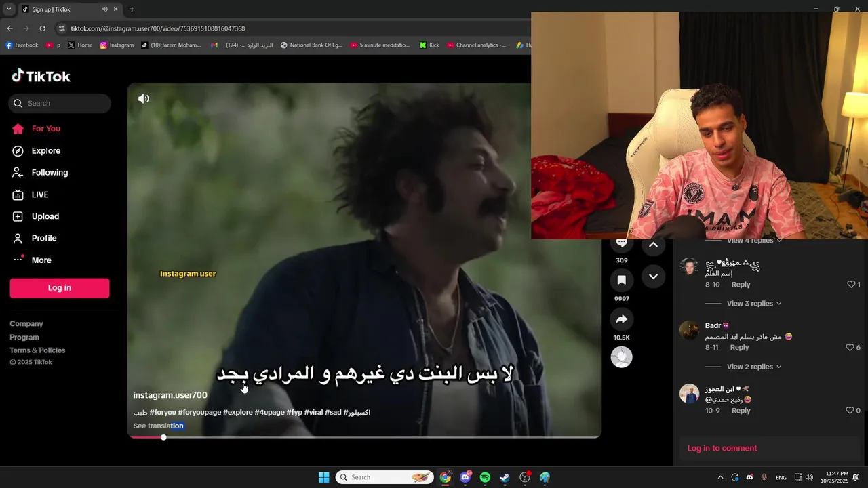Go to previous video with the up arrow
The image size is (868, 488).
click(653, 244)
